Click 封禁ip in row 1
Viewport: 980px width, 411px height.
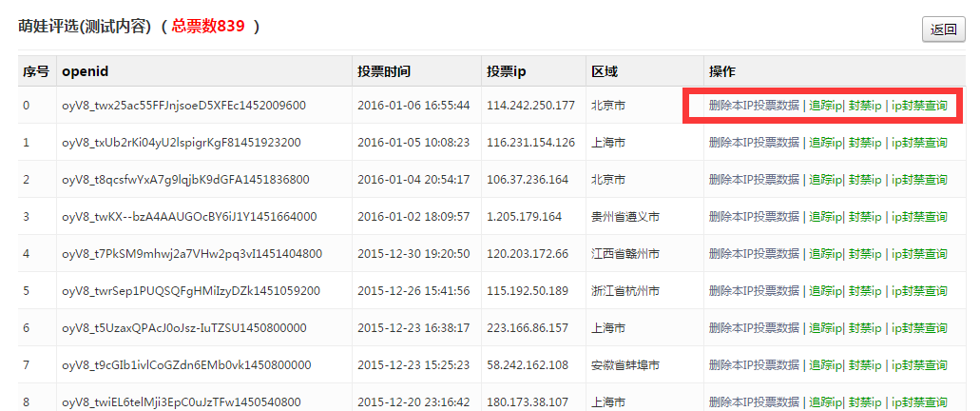pyautogui.click(x=865, y=143)
